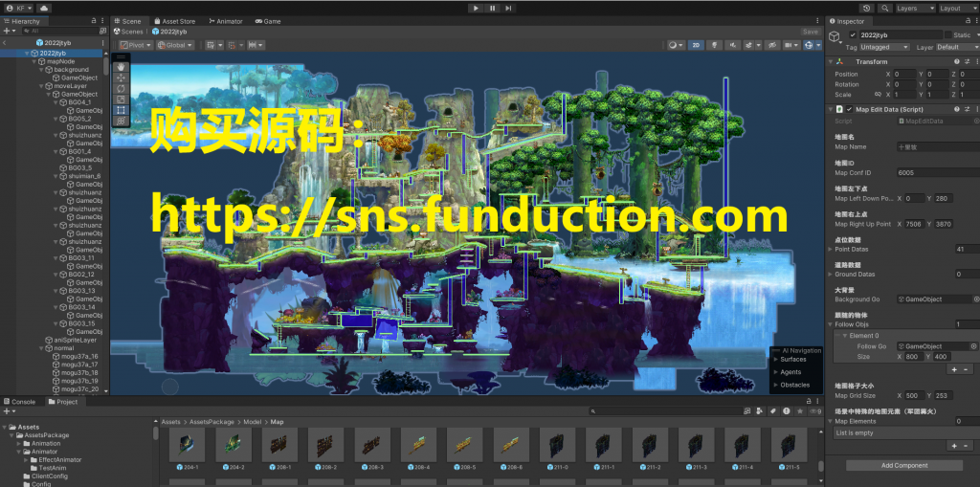Click Project panel search by type icon
This screenshot has width=980, height=487.
point(759,411)
